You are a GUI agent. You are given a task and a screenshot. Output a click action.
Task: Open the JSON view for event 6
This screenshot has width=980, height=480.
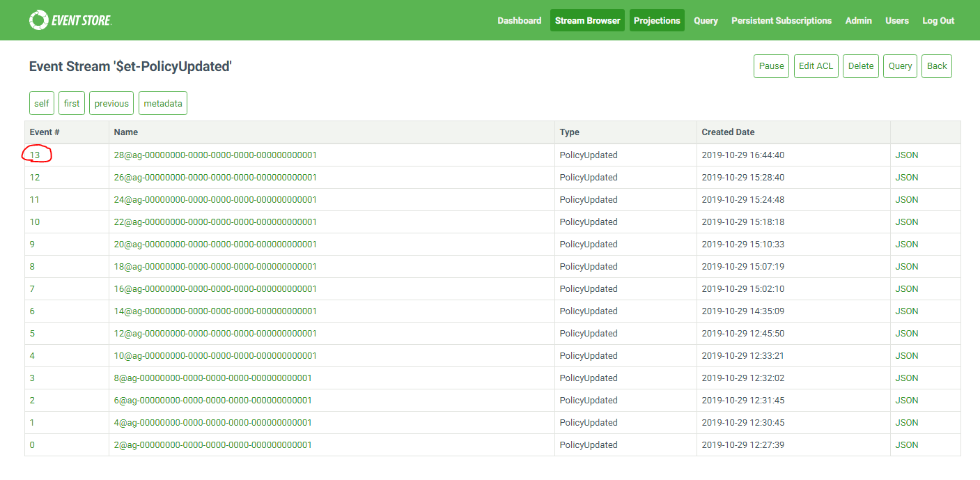pyautogui.click(x=906, y=311)
